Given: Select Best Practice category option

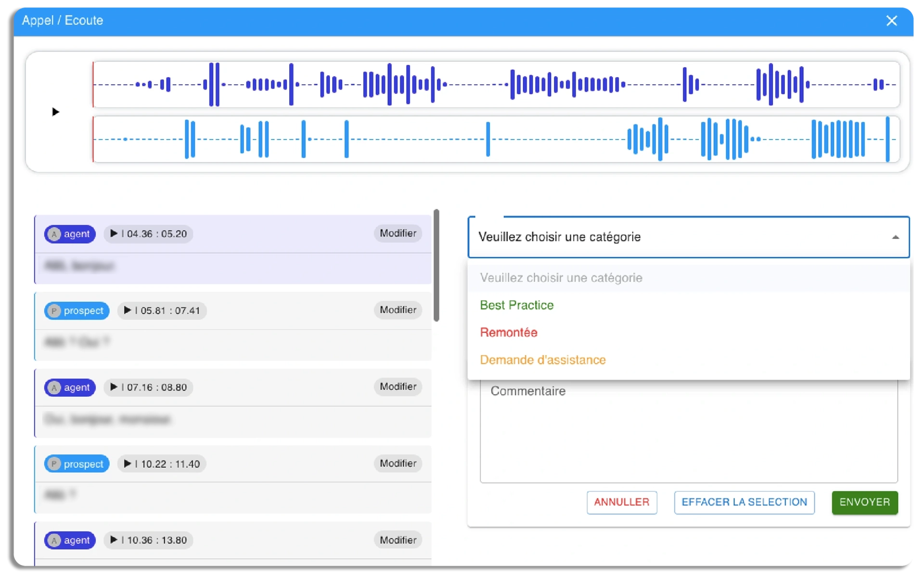Looking at the screenshot, I should pos(516,305).
